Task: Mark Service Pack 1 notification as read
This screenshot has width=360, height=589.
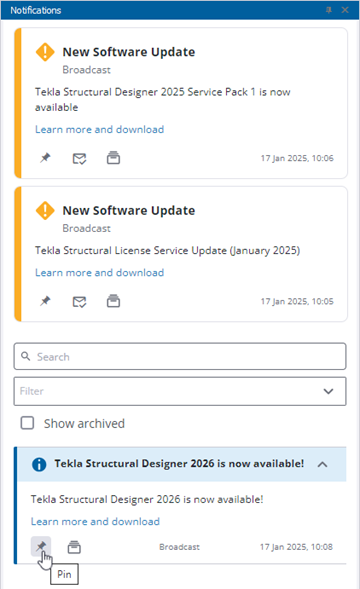Action: (79, 159)
